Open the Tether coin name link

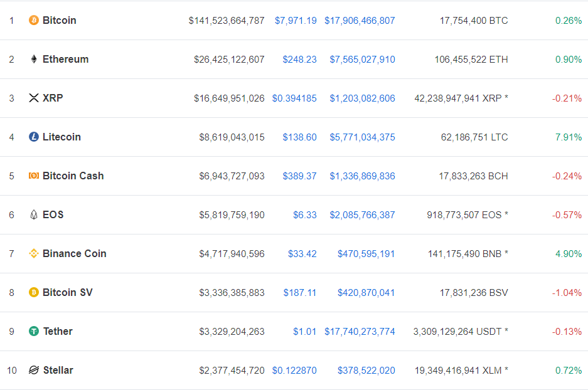coord(58,331)
